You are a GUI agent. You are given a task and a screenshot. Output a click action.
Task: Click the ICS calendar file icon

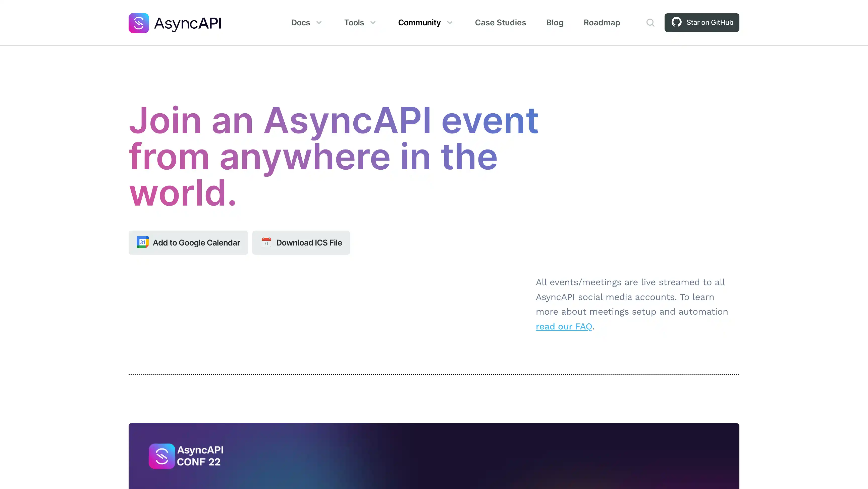click(x=266, y=242)
